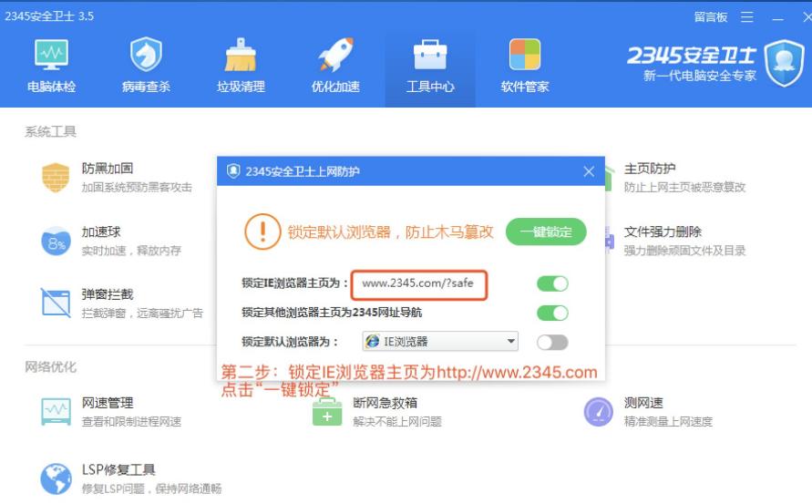Select the LSP修复工具 title
The height and width of the screenshot is (504, 812).
coord(118,469)
